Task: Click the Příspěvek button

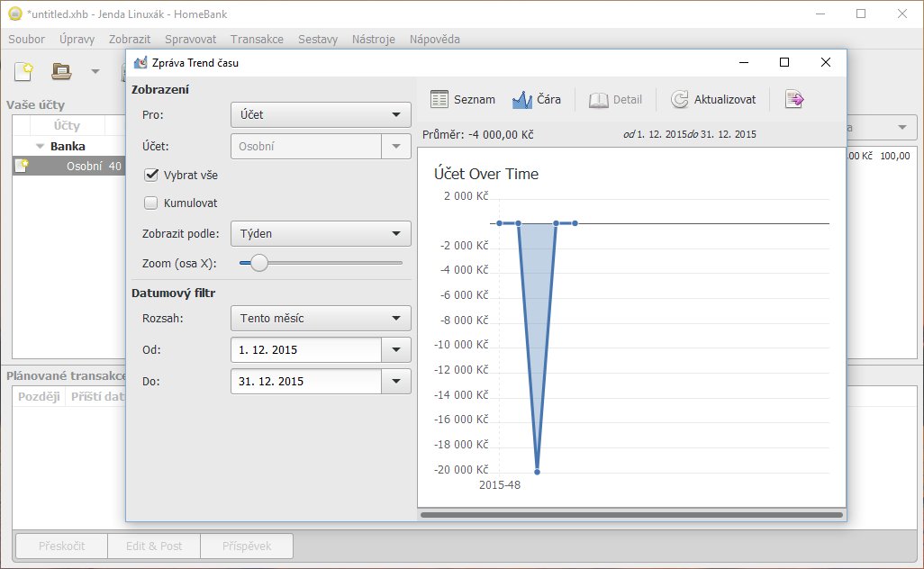Action: coord(247,546)
